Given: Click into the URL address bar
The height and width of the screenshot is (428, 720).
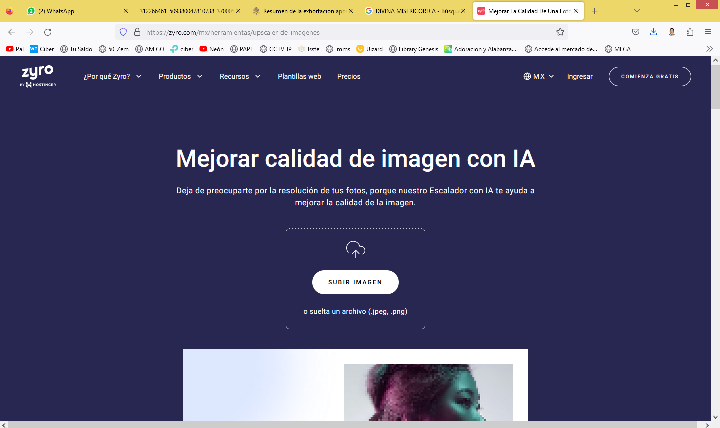Looking at the screenshot, I should coord(344,32).
